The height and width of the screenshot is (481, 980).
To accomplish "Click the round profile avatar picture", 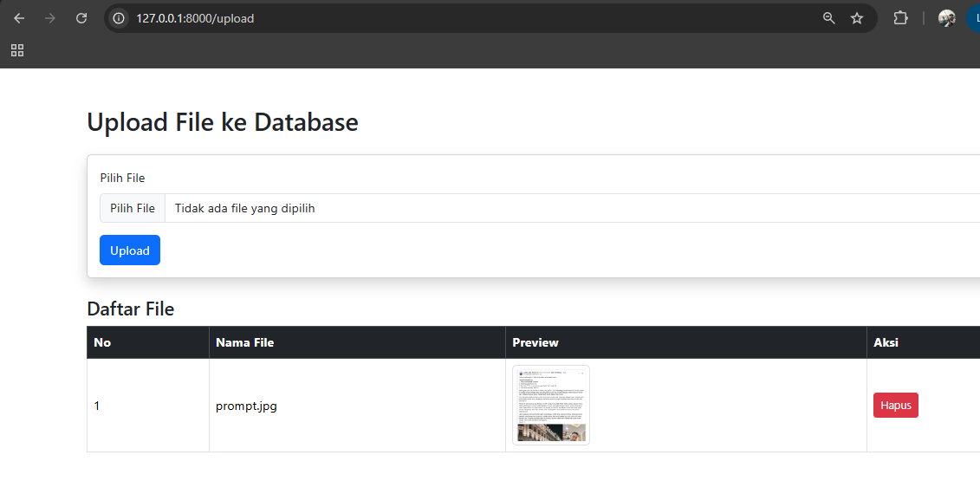I will pos(947,18).
